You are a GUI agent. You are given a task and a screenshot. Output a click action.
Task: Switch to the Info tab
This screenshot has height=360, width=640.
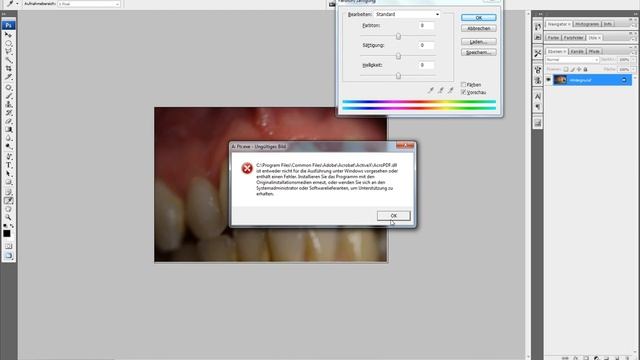[x=608, y=24]
